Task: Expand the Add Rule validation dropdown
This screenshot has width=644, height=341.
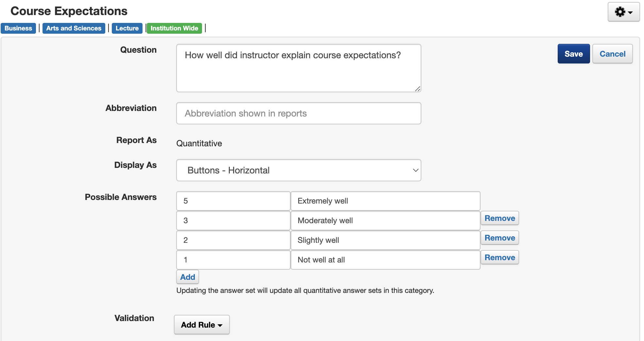Action: [202, 325]
